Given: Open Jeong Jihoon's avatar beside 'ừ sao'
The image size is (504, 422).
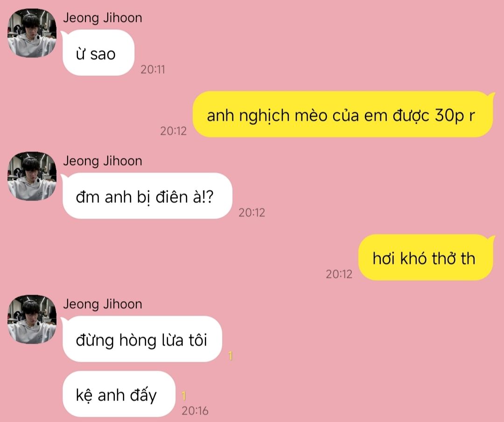Looking at the screenshot, I should coord(32,33).
